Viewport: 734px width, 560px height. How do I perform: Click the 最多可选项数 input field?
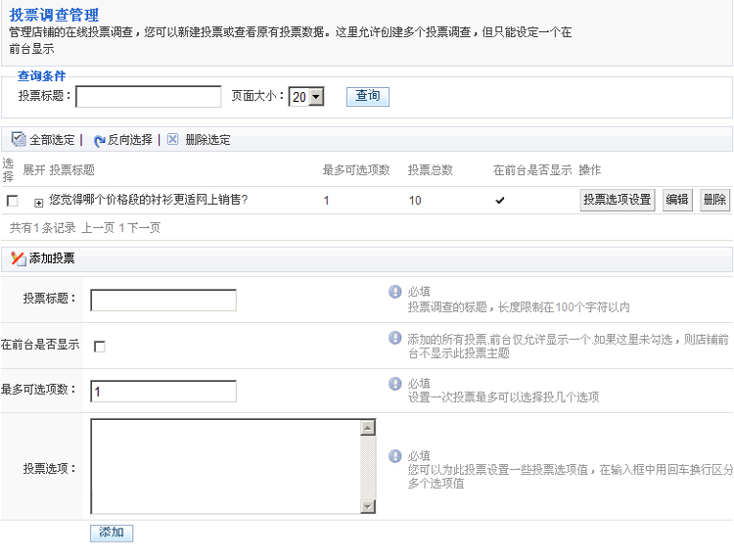click(163, 392)
